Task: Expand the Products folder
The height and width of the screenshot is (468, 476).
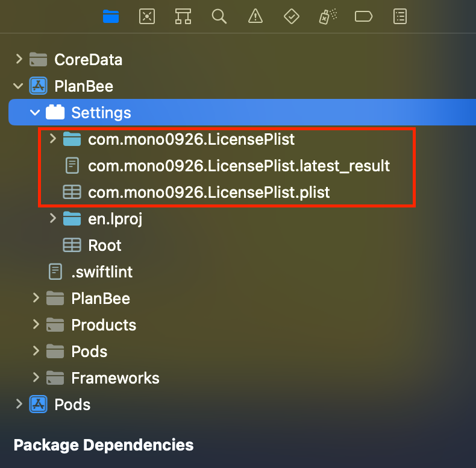Action: 36,324
